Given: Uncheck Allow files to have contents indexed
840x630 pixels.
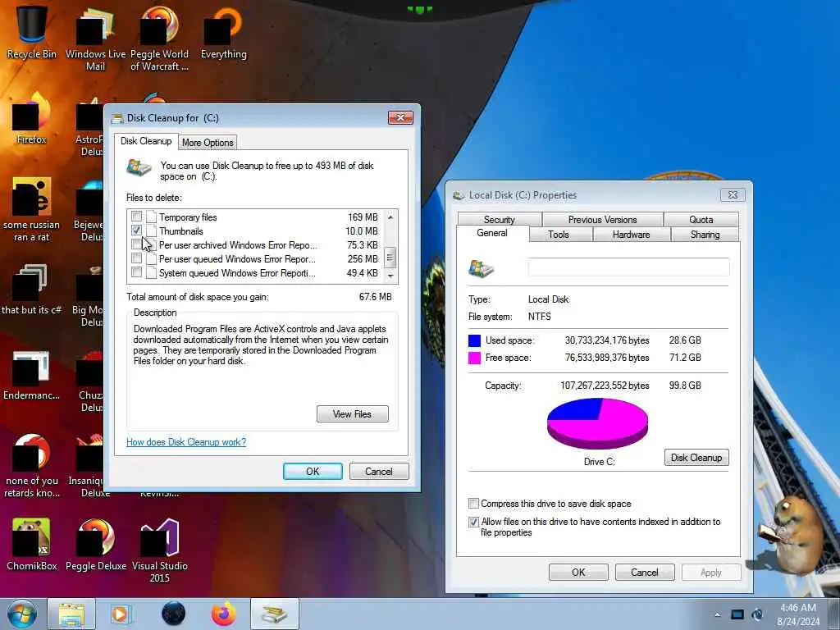Looking at the screenshot, I should (473, 522).
